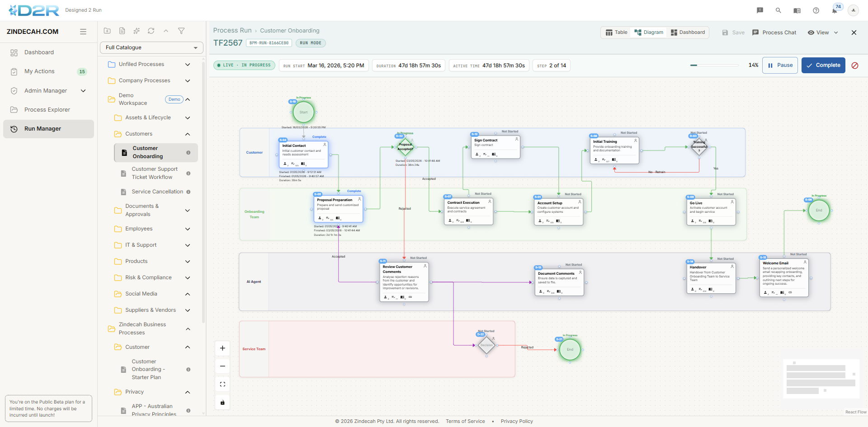Screen dimensions: 868x427
Task: Cancel the run with the red prohibit icon
Action: [855, 66]
